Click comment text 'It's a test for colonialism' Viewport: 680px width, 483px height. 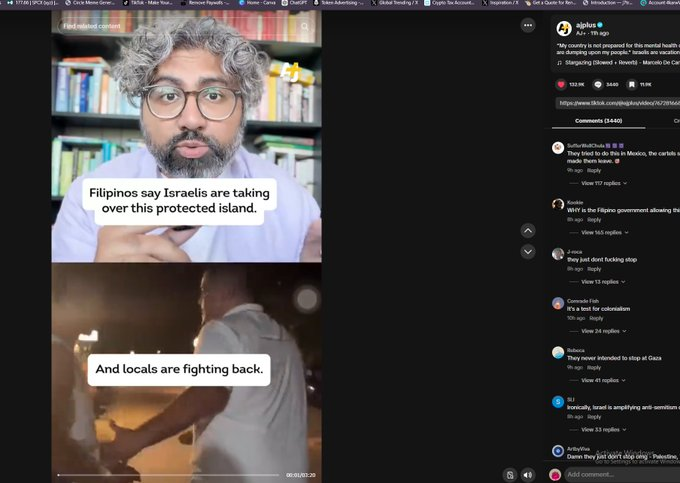click(x=598, y=309)
